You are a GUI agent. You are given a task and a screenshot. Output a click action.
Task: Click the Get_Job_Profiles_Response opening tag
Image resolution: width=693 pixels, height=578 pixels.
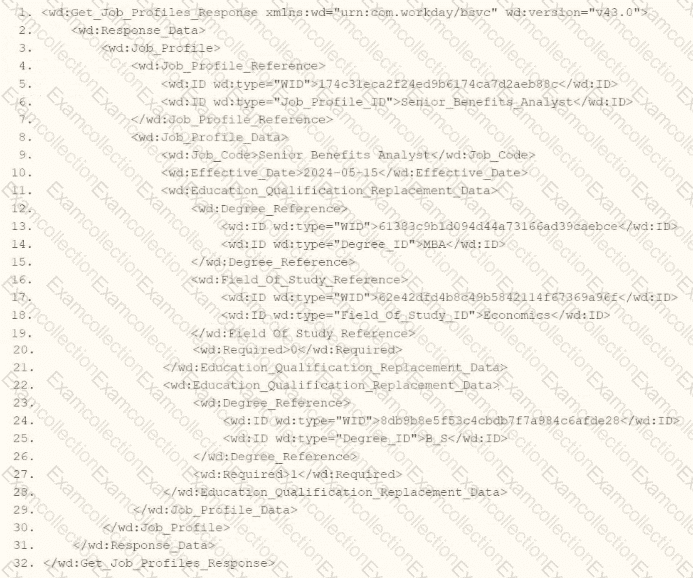pos(345,12)
